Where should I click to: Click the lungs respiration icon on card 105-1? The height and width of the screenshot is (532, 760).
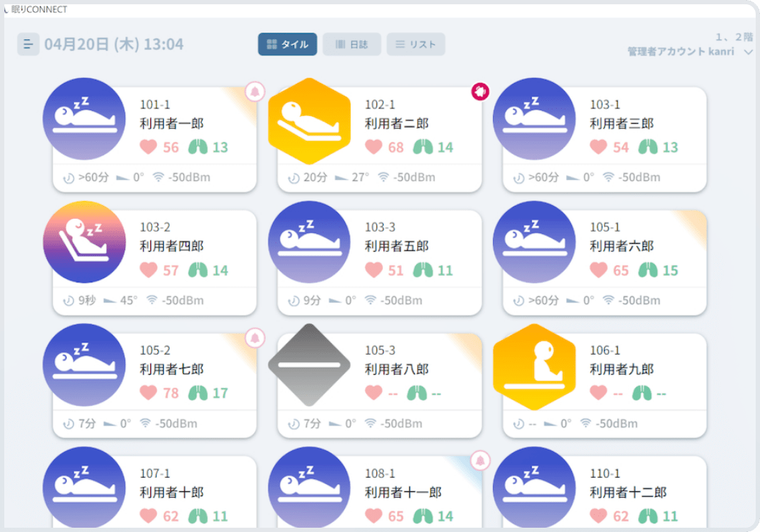click(648, 270)
